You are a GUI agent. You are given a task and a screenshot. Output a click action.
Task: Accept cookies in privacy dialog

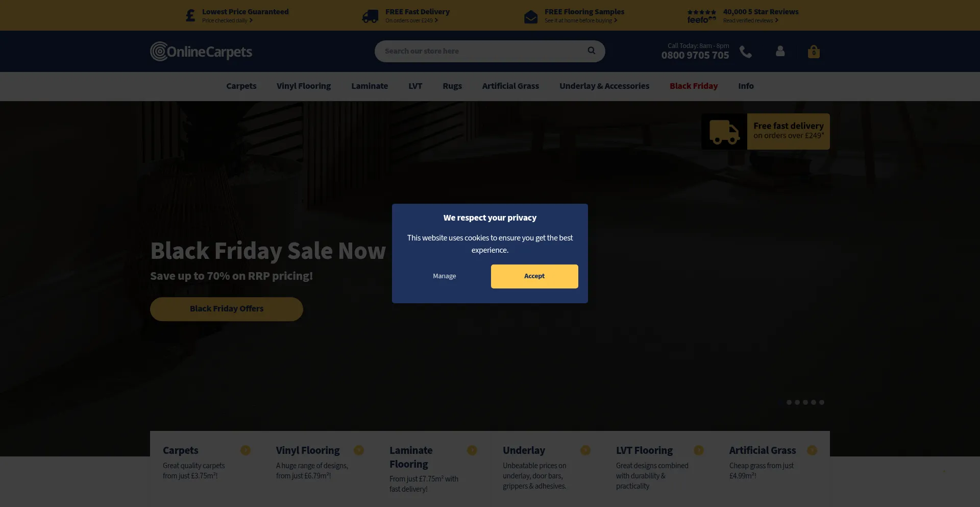point(534,276)
